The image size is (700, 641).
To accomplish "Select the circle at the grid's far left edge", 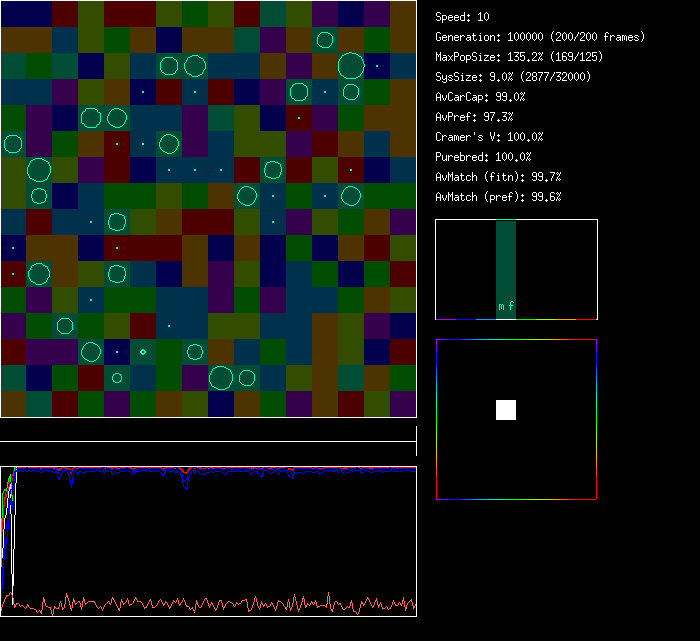I will (12, 144).
